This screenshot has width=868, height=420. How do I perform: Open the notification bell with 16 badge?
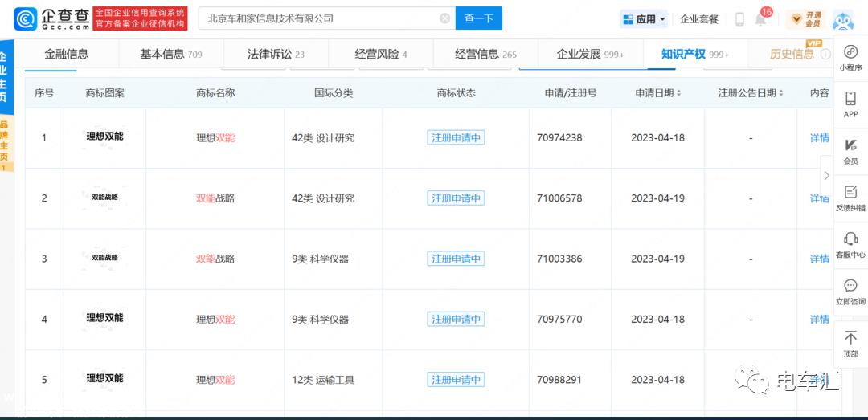[762, 18]
